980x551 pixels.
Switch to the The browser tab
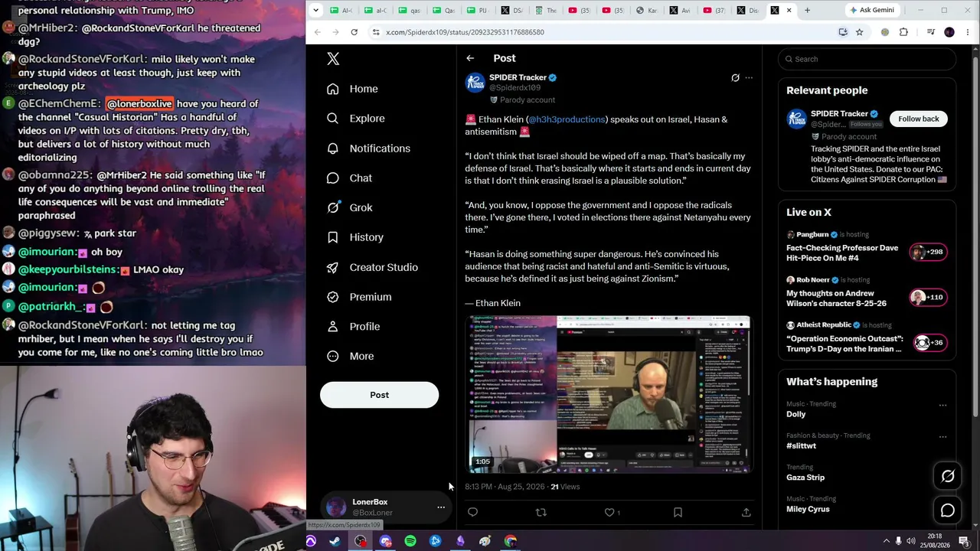coord(544,10)
